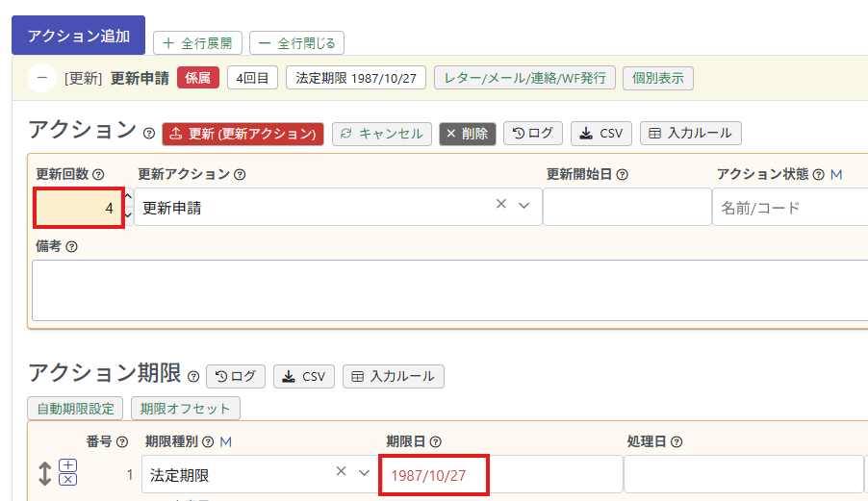Increase 更新回数 with the up stepper arrow
868x501 pixels.
pos(129,196)
